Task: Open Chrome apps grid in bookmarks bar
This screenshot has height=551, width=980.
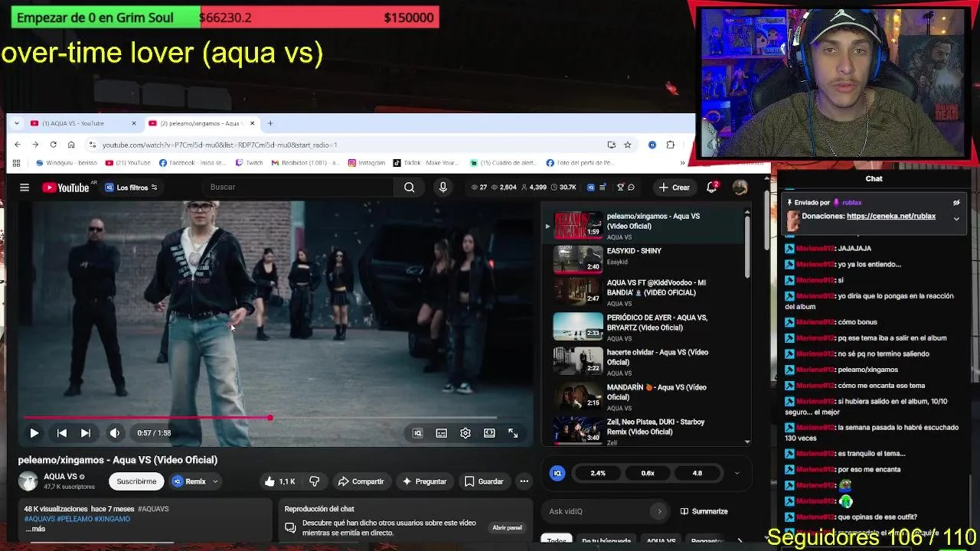Action: click(x=16, y=163)
